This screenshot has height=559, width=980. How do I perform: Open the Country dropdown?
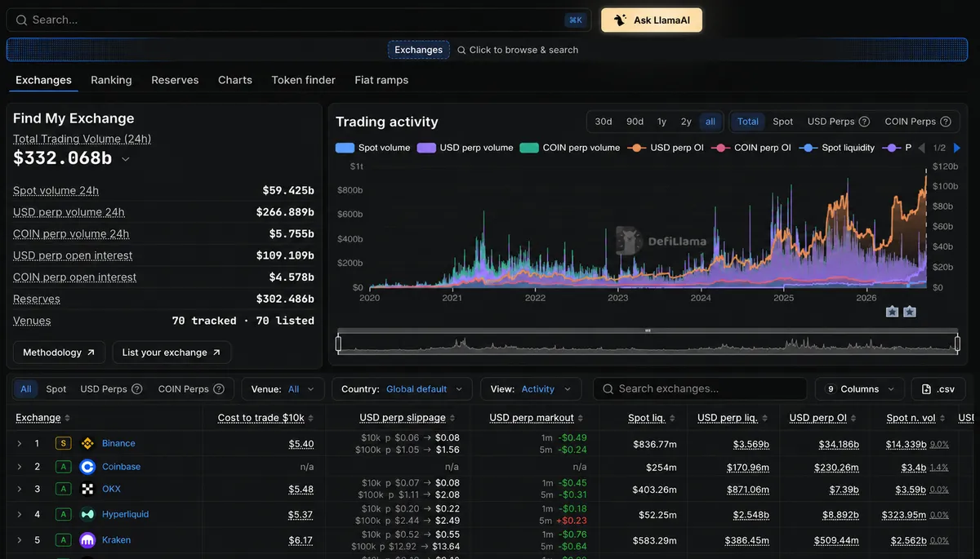click(x=403, y=389)
